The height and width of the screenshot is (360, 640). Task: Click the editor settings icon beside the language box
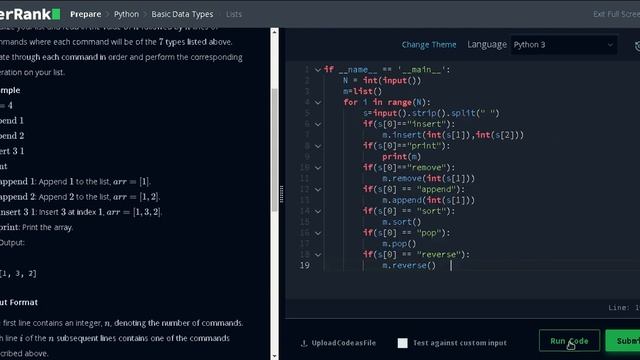click(637, 46)
